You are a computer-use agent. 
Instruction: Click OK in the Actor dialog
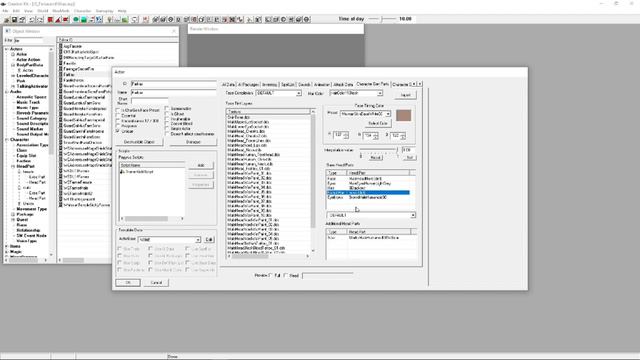(128, 282)
